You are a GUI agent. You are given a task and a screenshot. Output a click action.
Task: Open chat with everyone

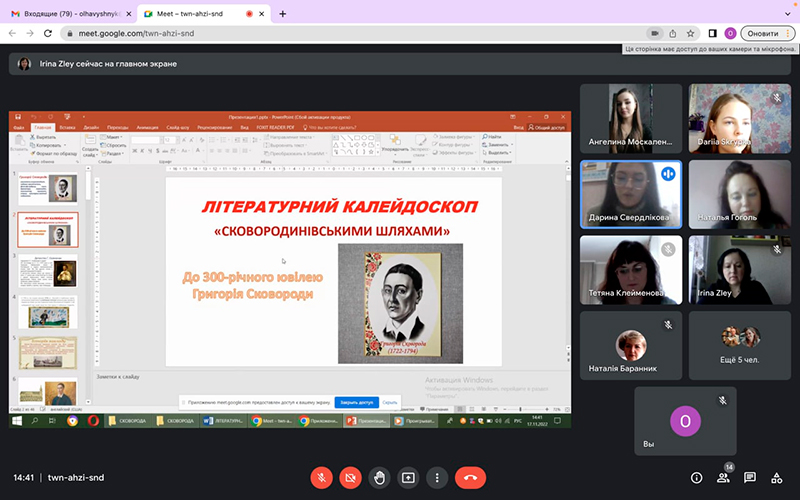point(749,478)
